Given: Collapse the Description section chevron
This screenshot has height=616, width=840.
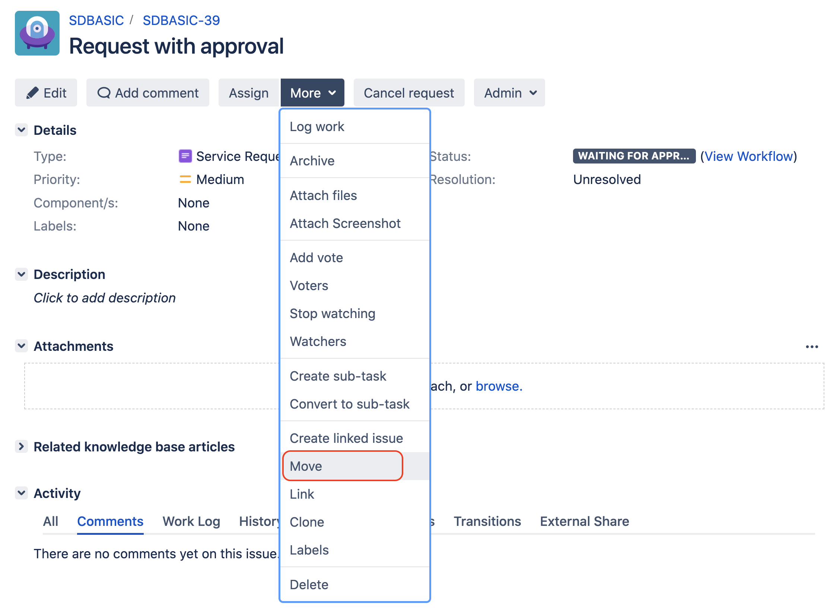Looking at the screenshot, I should (x=21, y=274).
